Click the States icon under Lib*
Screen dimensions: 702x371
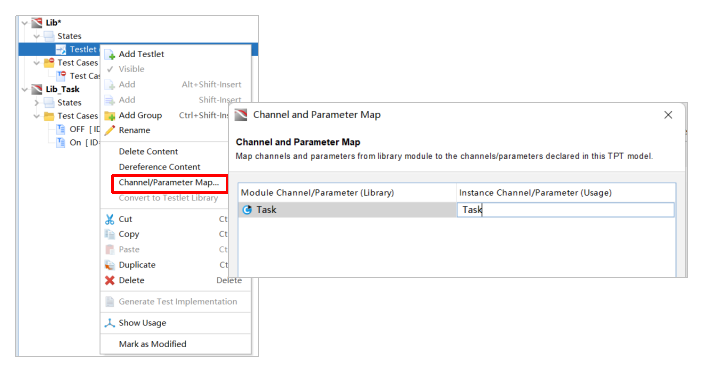pos(49,36)
